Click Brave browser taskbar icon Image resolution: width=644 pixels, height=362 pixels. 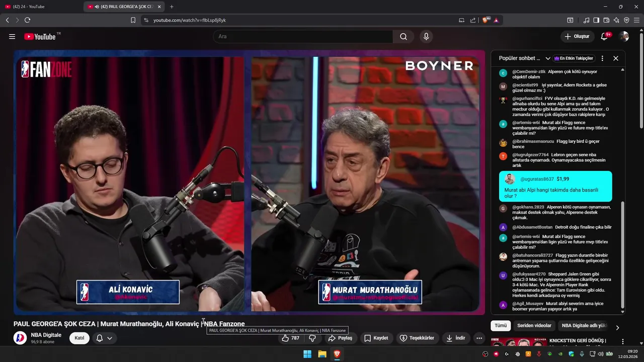point(337,354)
